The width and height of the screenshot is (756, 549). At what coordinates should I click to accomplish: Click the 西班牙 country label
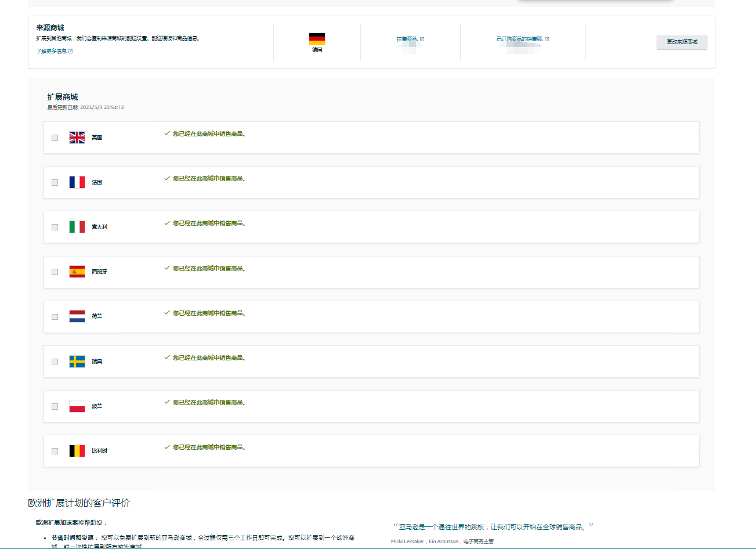pyautogui.click(x=99, y=272)
